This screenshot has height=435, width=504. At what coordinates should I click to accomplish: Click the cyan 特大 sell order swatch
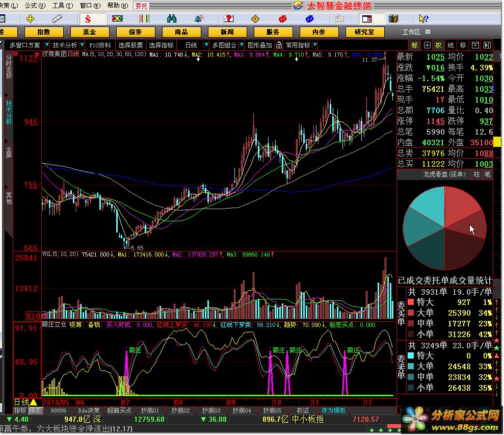click(x=411, y=355)
